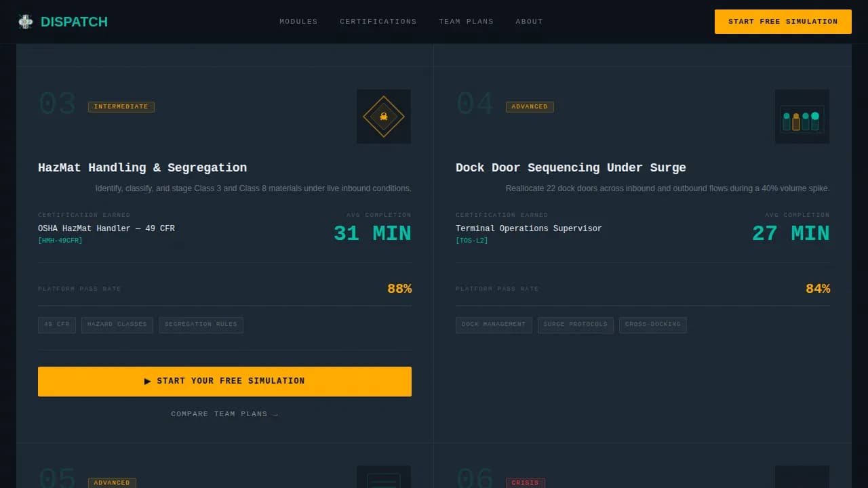Click the dock door bays graphic icon
Image resolution: width=868 pixels, height=488 pixels.
click(x=802, y=116)
